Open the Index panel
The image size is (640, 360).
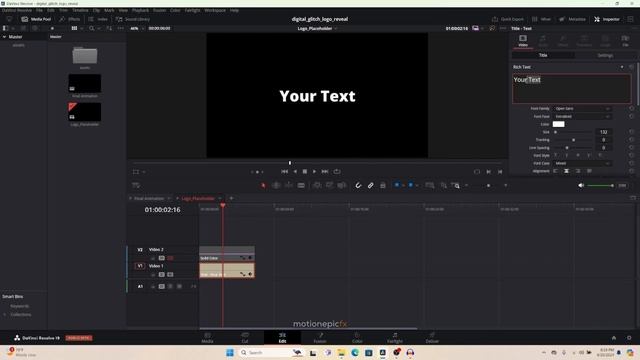[x=98, y=19]
